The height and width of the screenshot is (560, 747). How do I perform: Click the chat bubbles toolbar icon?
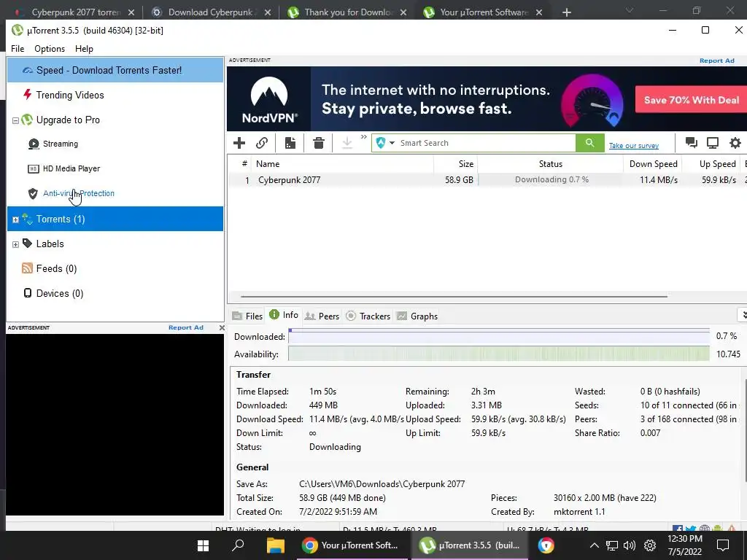691,143
